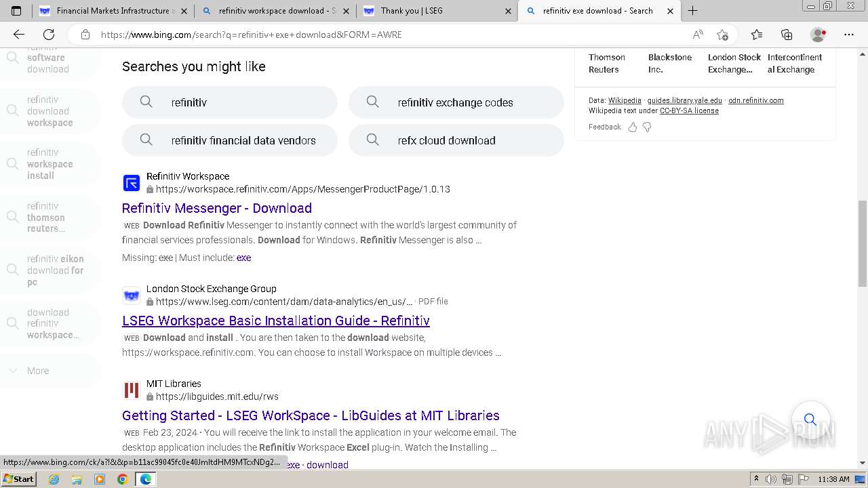Close the Thank you LSEG tab
The image size is (868, 488).
(x=508, y=11)
